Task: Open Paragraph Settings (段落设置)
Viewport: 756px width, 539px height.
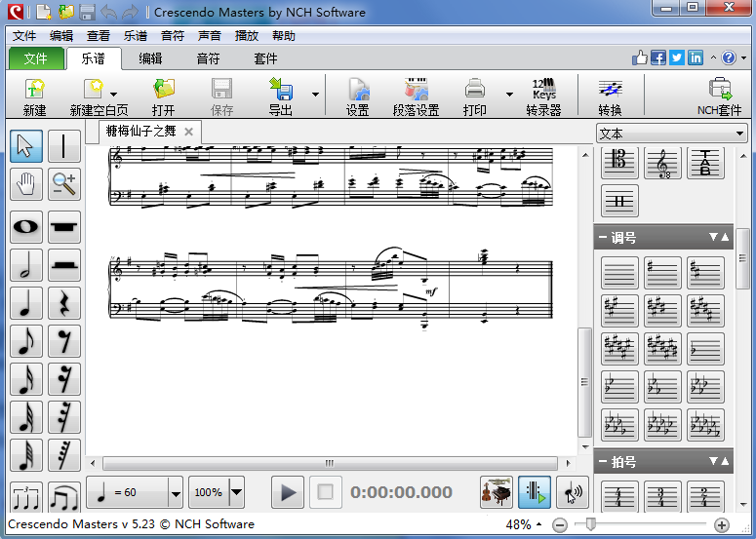Action: pyautogui.click(x=417, y=96)
